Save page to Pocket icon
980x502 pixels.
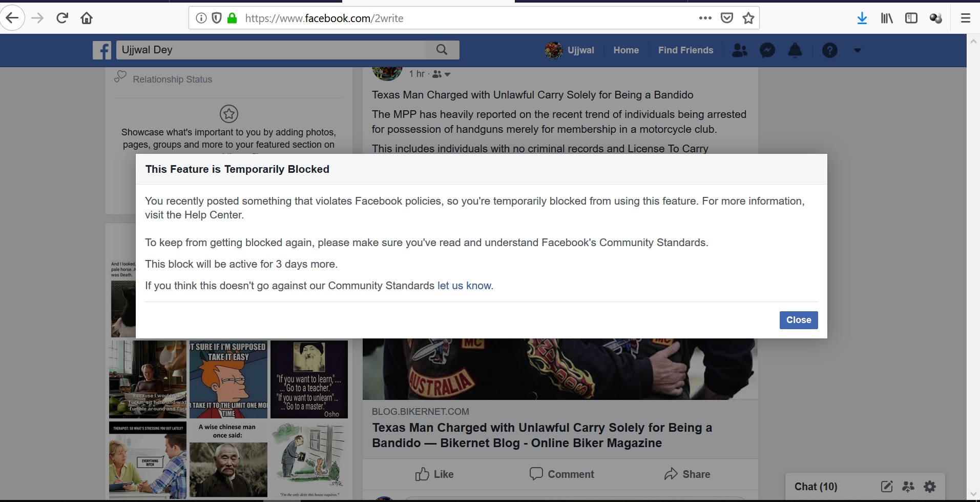pyautogui.click(x=726, y=18)
